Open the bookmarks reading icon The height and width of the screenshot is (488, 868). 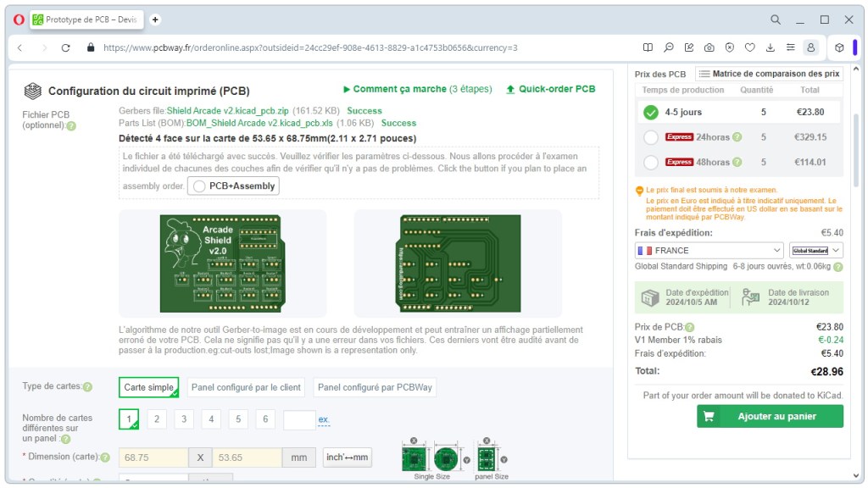tap(648, 47)
